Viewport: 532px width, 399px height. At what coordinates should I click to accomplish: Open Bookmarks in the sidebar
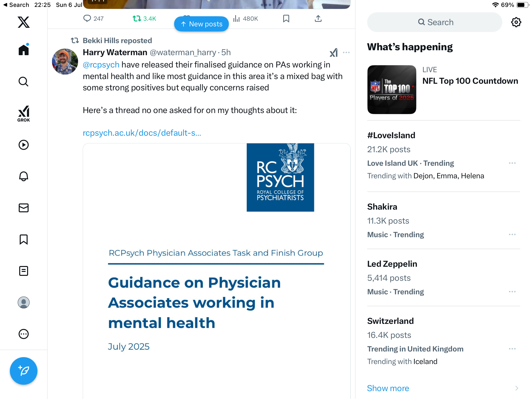tap(24, 239)
